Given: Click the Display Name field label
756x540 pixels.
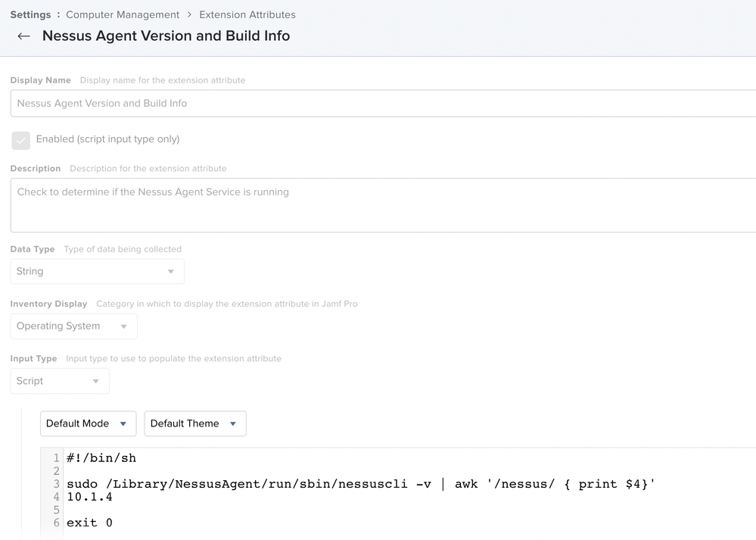Looking at the screenshot, I should 41,80.
